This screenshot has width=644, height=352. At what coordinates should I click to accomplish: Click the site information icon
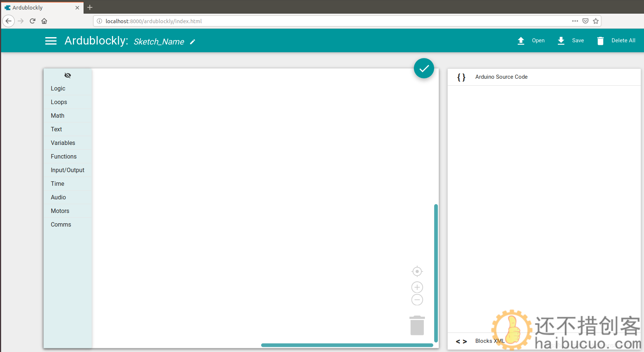point(99,21)
